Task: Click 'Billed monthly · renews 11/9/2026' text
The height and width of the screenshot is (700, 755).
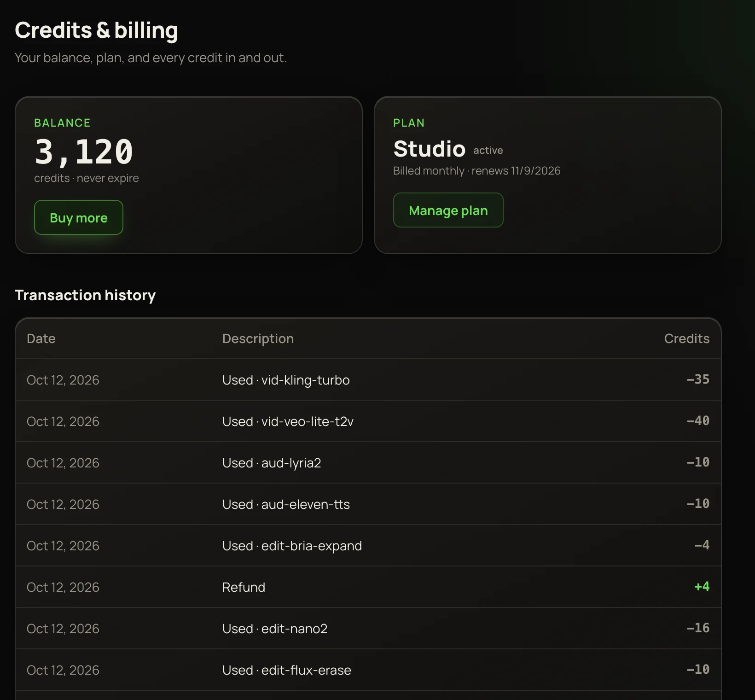Action: (476, 171)
